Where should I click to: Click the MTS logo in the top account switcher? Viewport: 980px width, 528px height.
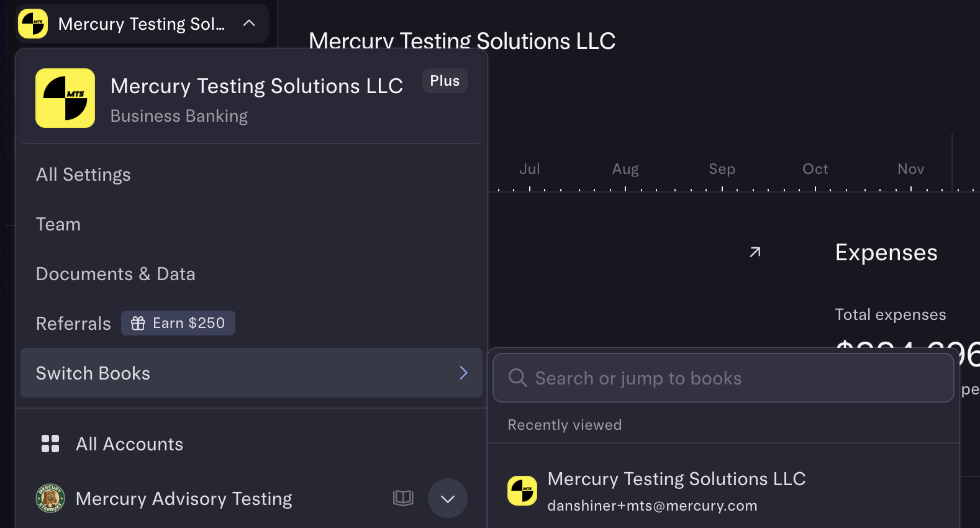coord(33,24)
